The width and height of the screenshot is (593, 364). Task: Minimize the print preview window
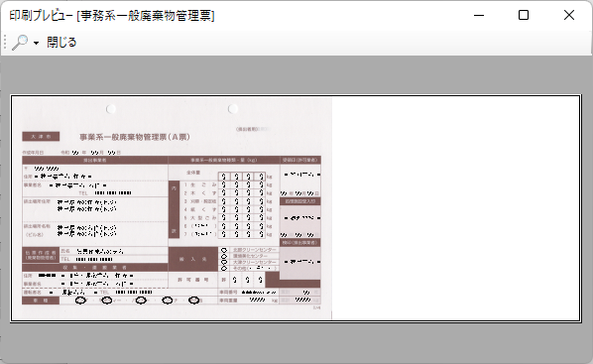[479, 15]
